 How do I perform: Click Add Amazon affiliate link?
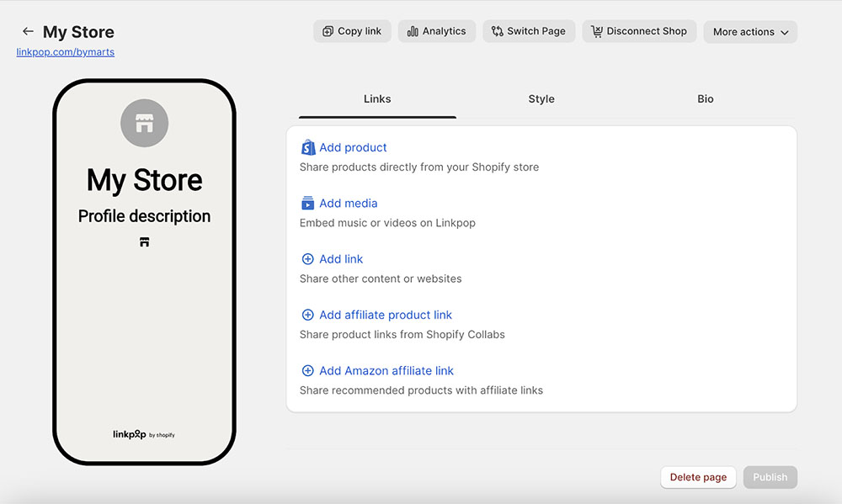click(386, 371)
